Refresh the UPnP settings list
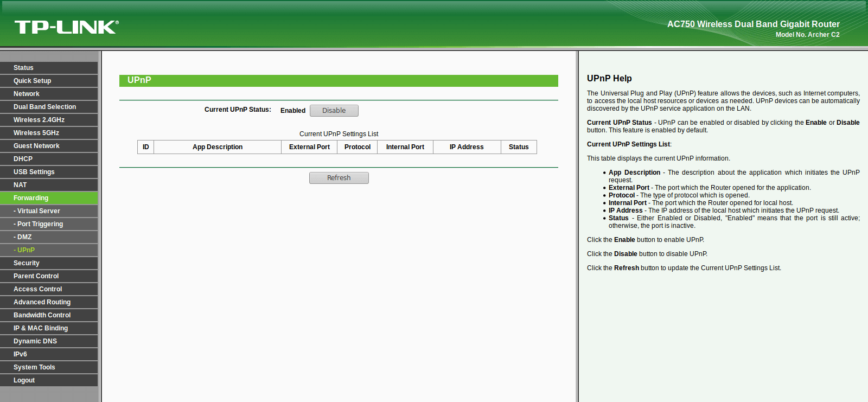 (339, 178)
